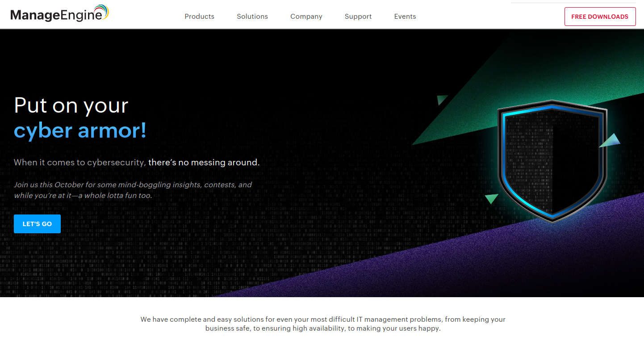Click the rainbow arc above the logo text
This screenshot has height=349, width=644.
tap(102, 10)
